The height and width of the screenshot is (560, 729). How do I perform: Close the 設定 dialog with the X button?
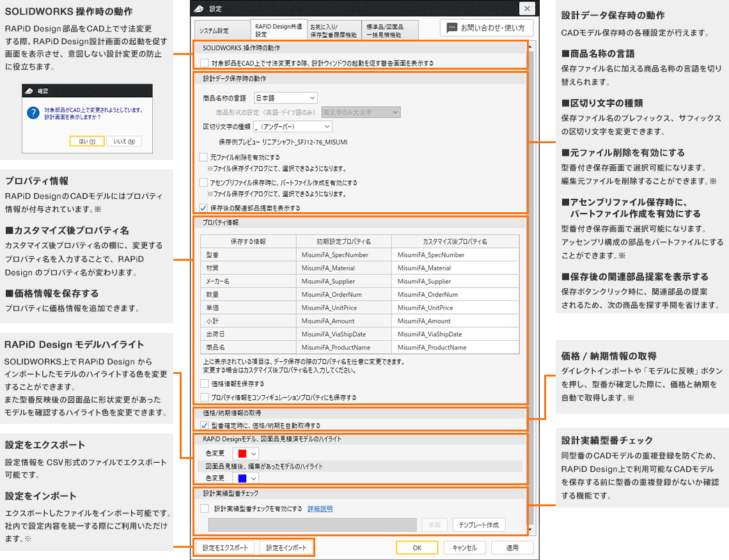click(x=526, y=8)
